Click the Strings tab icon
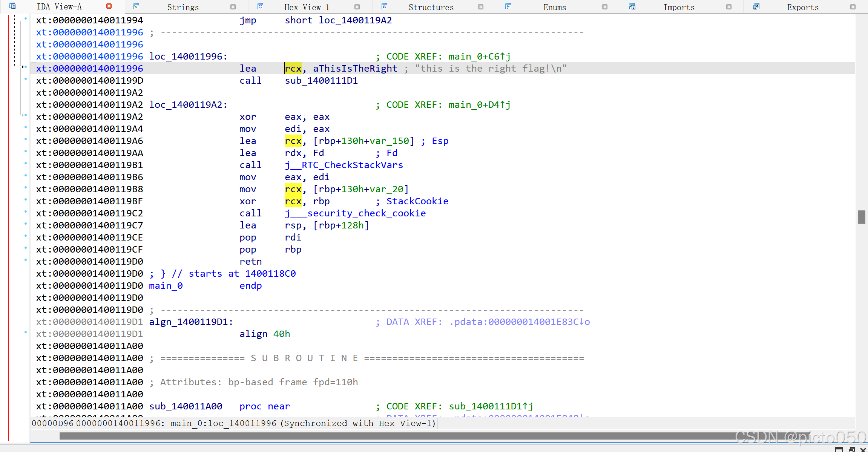This screenshot has width=868, height=452. (136, 6)
